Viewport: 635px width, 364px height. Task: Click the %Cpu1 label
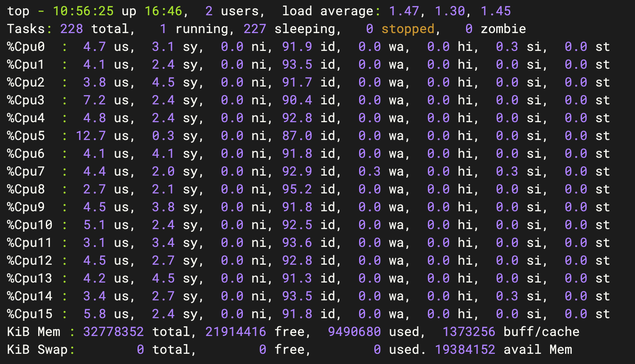tap(26, 64)
